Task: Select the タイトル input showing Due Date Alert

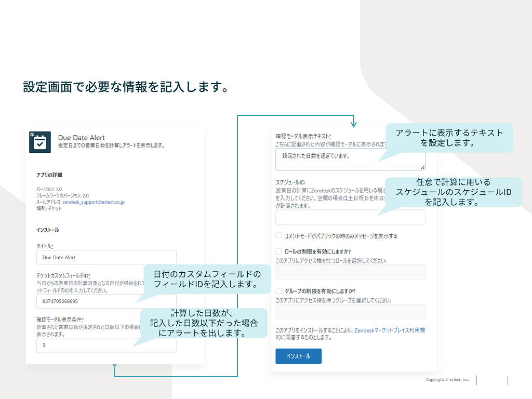Action: pos(106,257)
